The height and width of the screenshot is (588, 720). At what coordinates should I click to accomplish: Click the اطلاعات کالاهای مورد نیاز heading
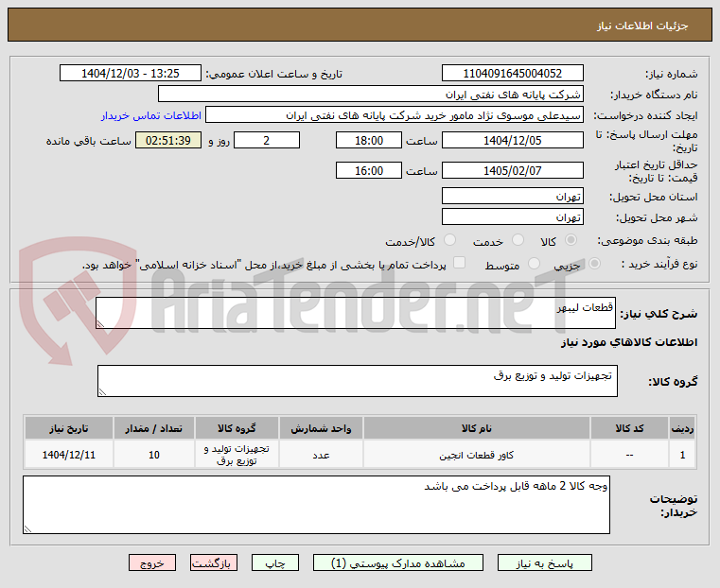point(629,342)
